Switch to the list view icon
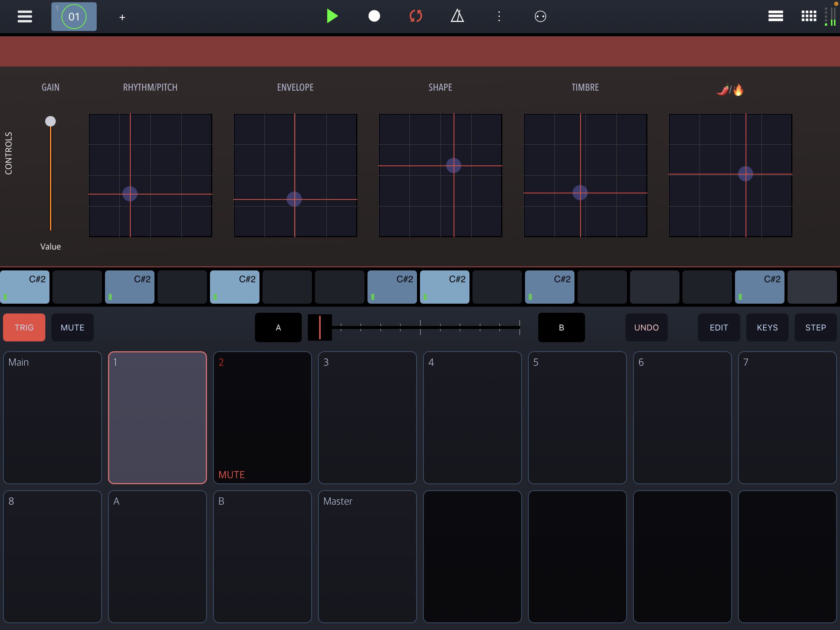840x630 pixels. pyautogui.click(x=775, y=16)
